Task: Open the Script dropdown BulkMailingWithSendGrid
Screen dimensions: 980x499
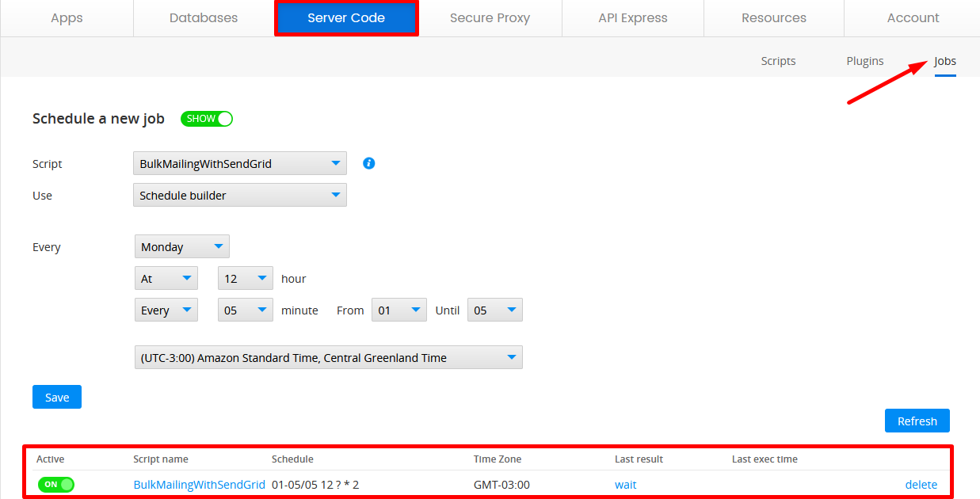Action: click(x=240, y=164)
